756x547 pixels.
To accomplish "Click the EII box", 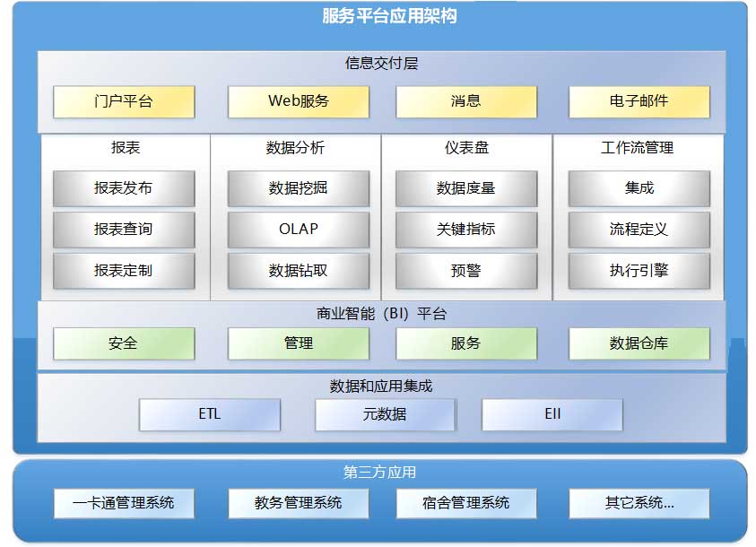I will 552,414.
